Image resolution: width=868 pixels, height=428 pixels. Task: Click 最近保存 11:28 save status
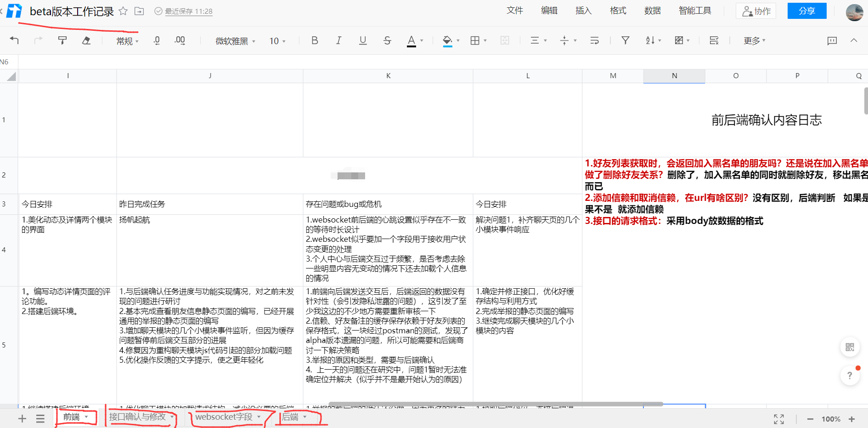(x=183, y=11)
